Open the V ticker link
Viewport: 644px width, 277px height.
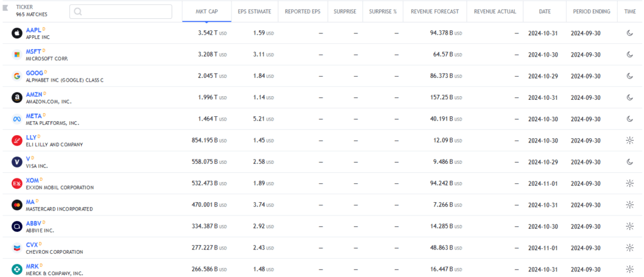click(x=28, y=159)
